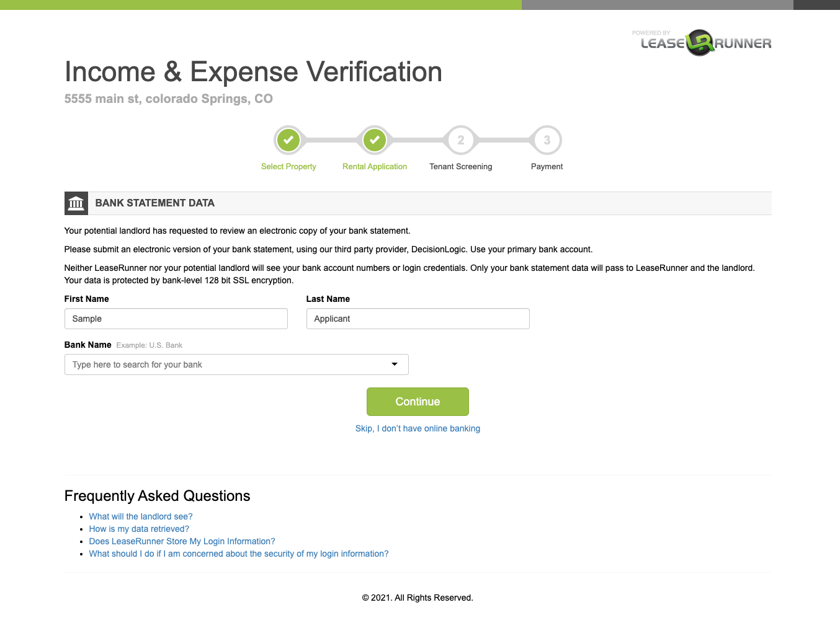This screenshot has height=623, width=840.
Task: Click the Payment step 3 circle
Action: (x=547, y=140)
